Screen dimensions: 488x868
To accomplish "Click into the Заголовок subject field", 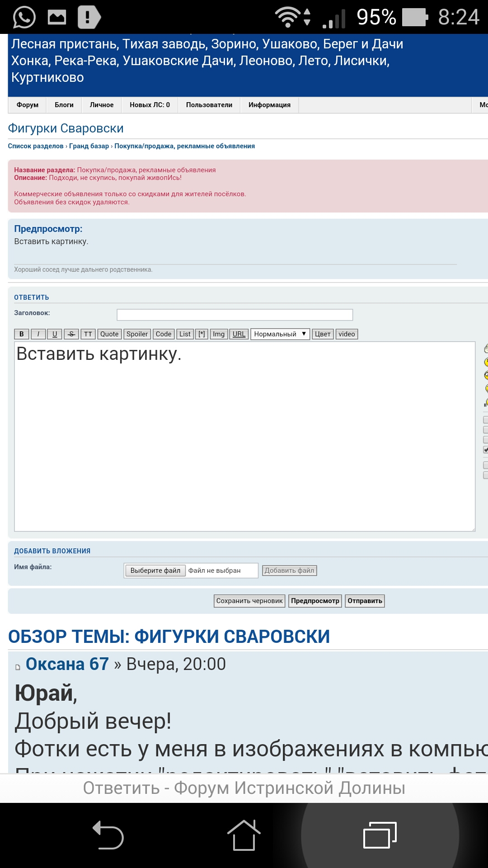I will pos(235,315).
